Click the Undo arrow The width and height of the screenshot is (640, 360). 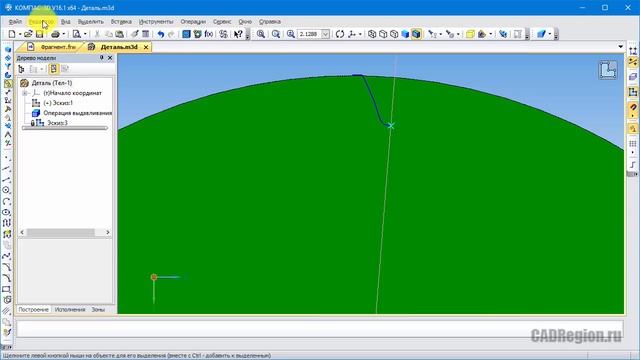click(161, 34)
